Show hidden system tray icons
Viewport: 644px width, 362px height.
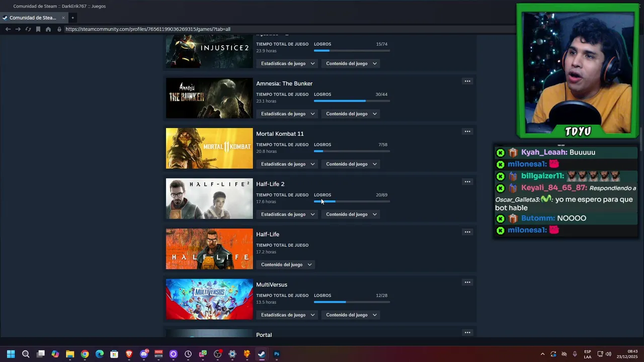point(542,354)
